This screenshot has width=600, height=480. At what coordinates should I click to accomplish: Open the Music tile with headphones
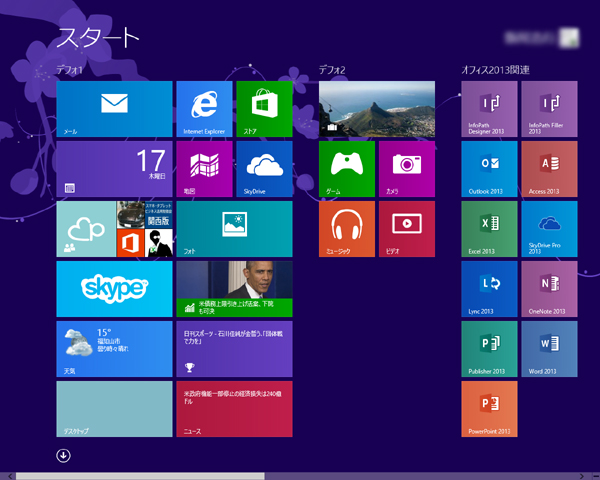click(347, 229)
